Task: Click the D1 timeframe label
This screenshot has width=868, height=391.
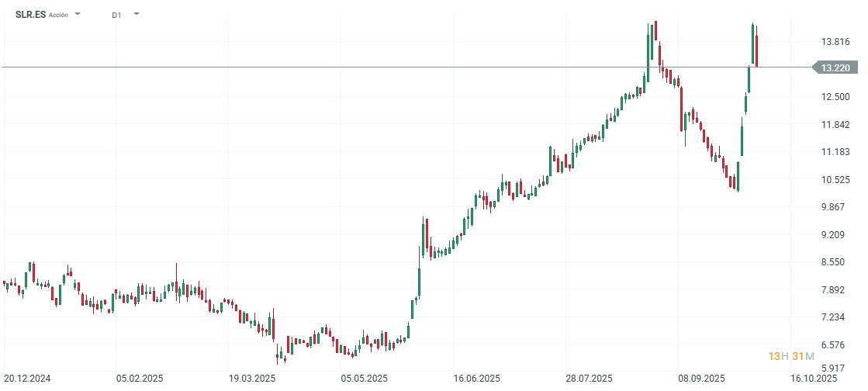Action: click(x=116, y=15)
